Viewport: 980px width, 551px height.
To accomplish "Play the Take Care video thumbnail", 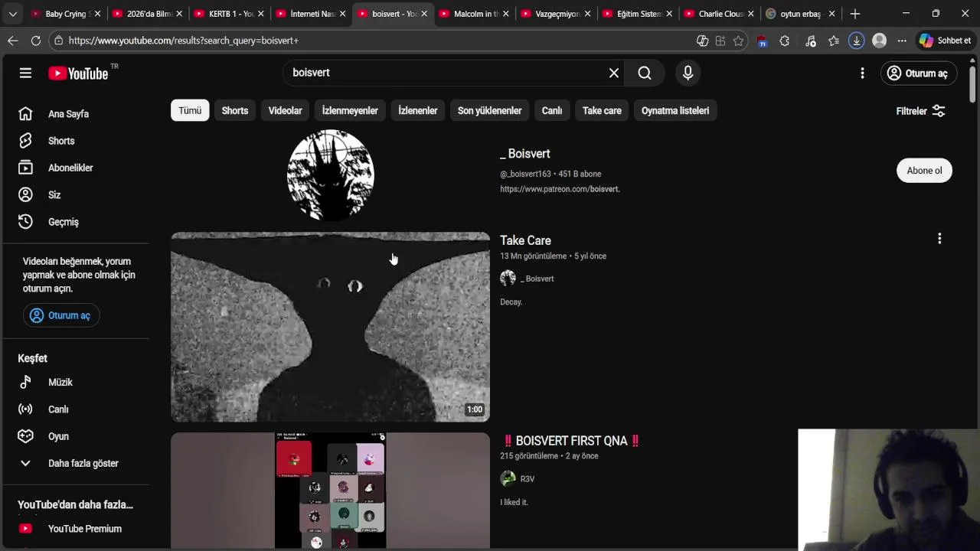I will [x=330, y=327].
